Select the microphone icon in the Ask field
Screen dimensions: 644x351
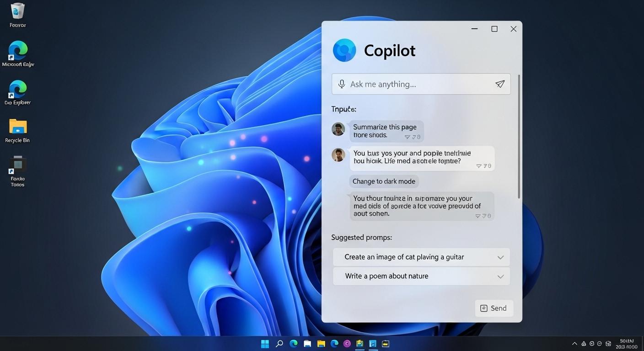click(341, 84)
